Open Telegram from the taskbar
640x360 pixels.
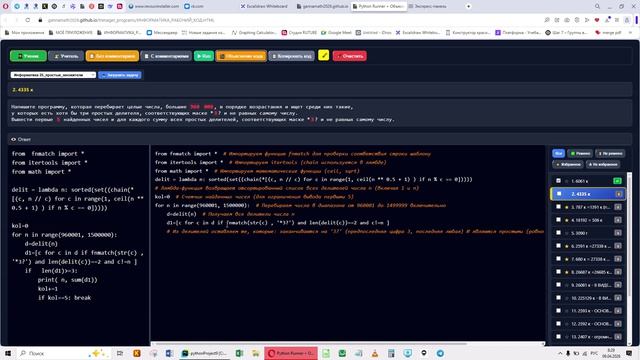pyautogui.click(x=440, y=353)
